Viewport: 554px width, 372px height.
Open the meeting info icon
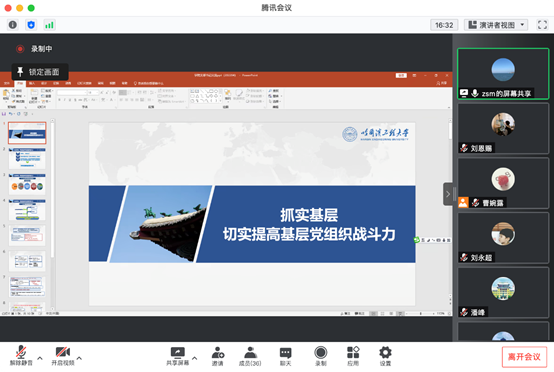click(x=13, y=25)
